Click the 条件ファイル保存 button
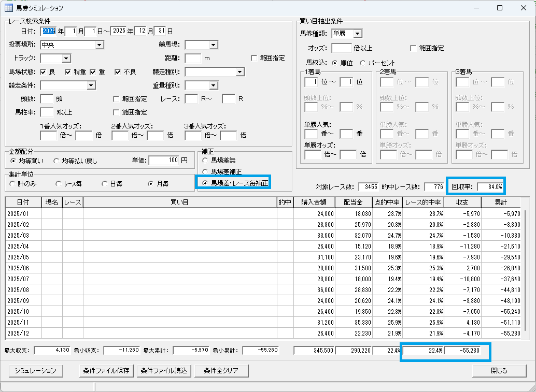 coord(106,370)
